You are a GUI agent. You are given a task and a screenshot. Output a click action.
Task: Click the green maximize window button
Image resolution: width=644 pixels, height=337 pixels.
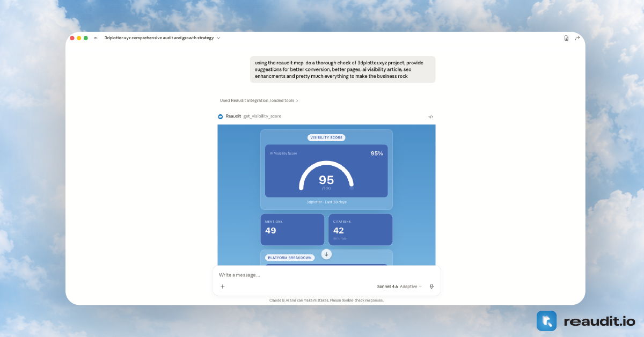coord(86,38)
